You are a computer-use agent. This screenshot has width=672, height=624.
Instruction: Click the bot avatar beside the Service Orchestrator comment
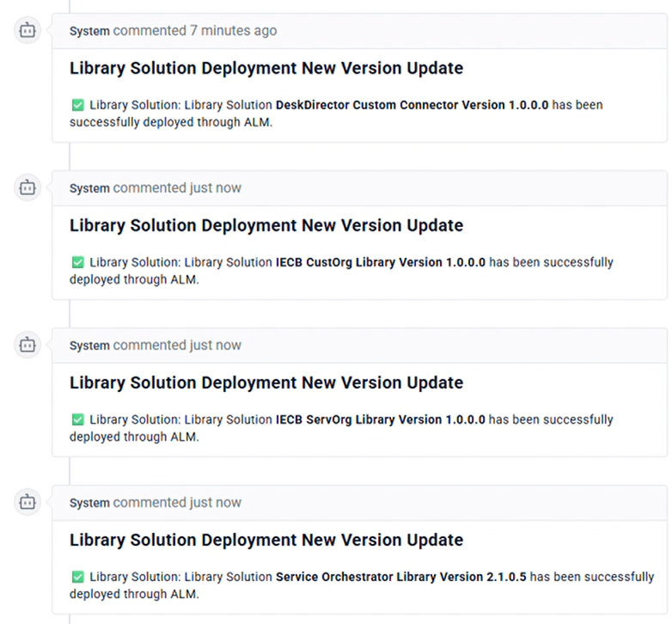[27, 503]
